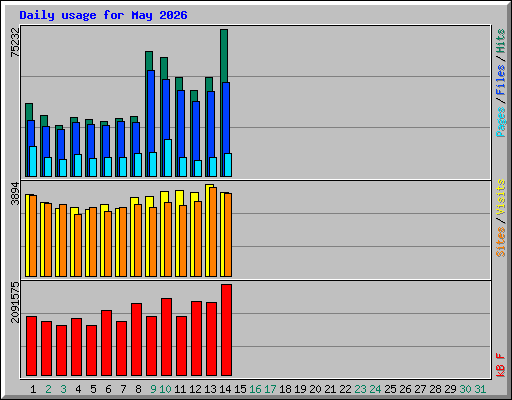512x400 pixels.
Task: Click the 'Files' legend label
Action: pos(501,80)
